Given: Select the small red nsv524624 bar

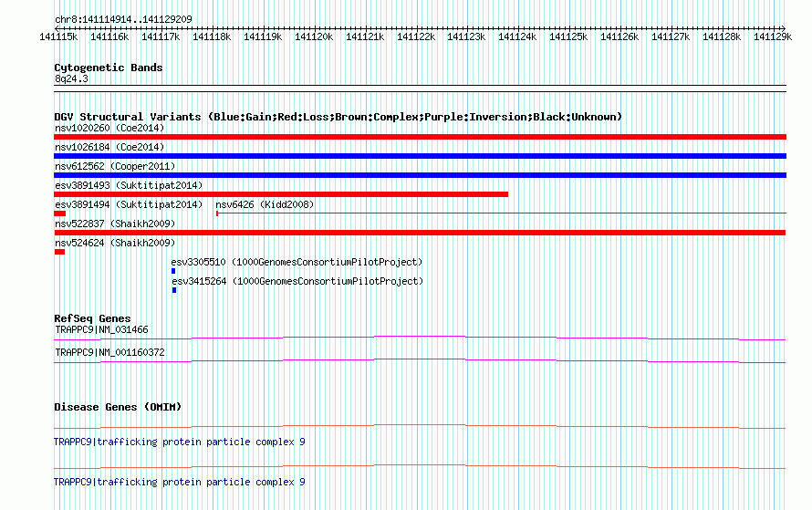Looking at the screenshot, I should 59,252.
